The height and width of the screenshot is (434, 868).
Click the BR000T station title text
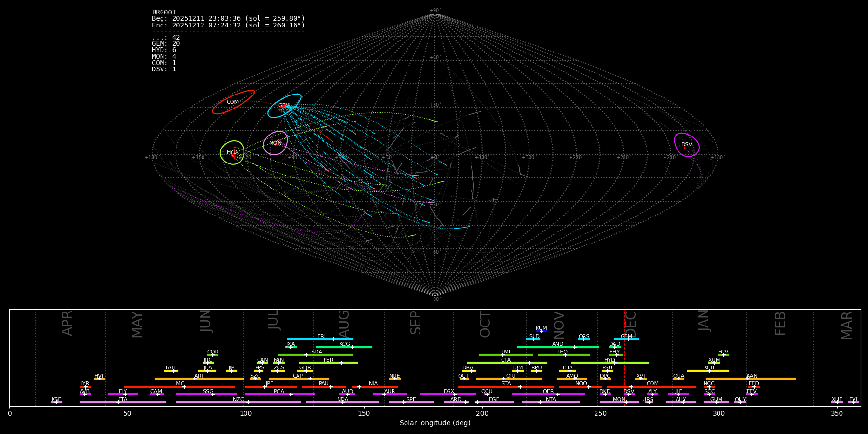click(x=164, y=13)
